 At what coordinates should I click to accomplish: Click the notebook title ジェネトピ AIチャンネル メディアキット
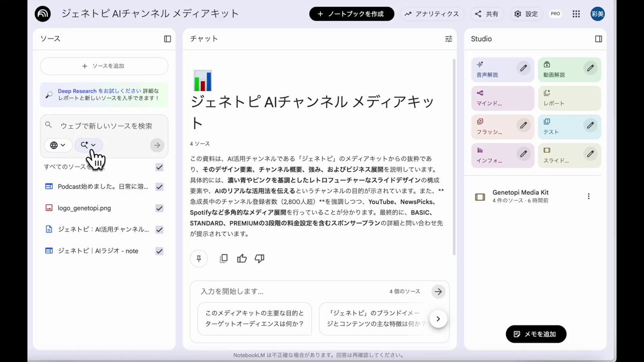tap(150, 14)
